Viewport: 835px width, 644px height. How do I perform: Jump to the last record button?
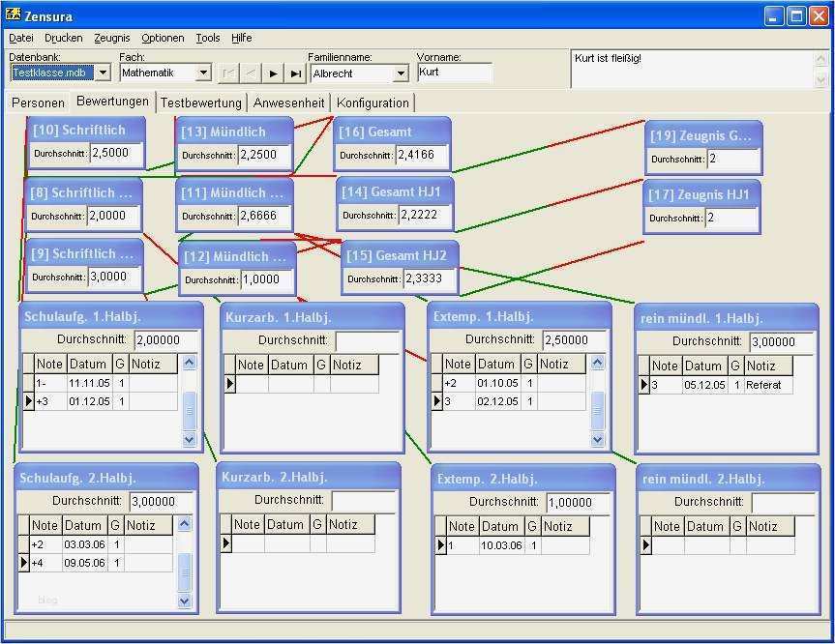point(295,73)
